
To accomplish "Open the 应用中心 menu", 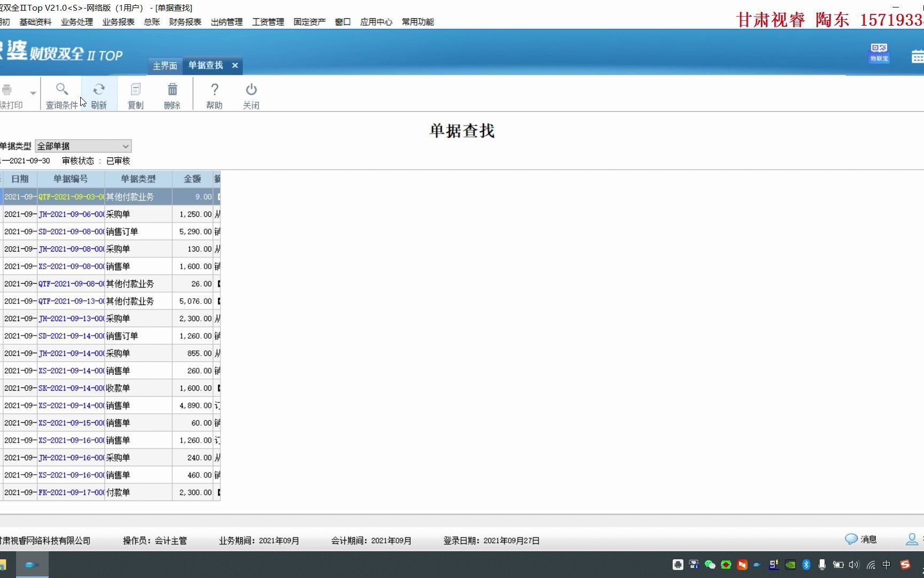I will tap(376, 22).
